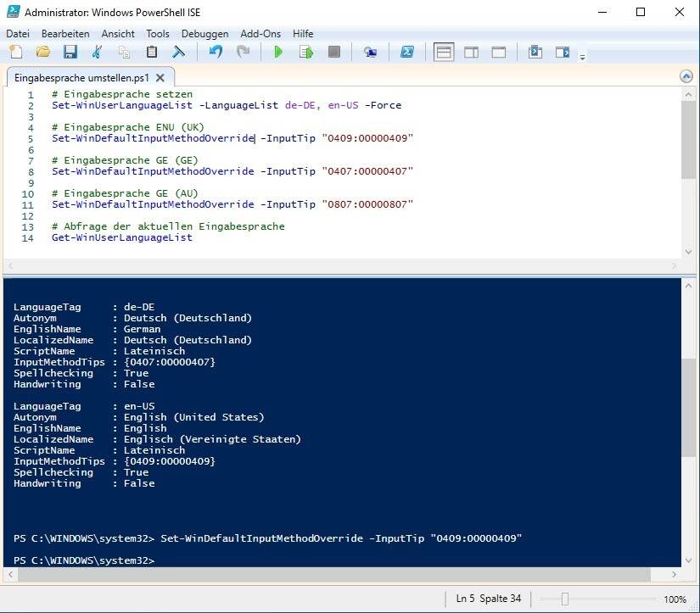Click the Paste clipboard icon
Image resolution: width=700 pixels, height=613 pixels.
(152, 53)
